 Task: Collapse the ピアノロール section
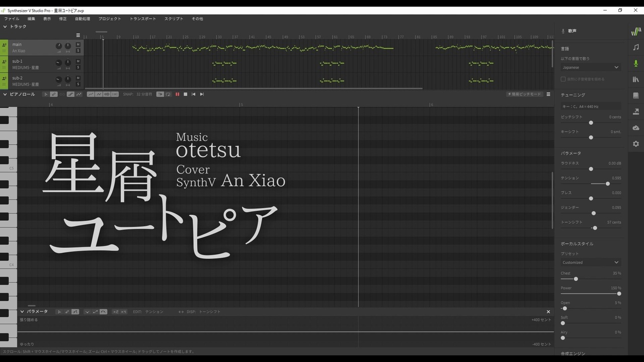[5, 94]
